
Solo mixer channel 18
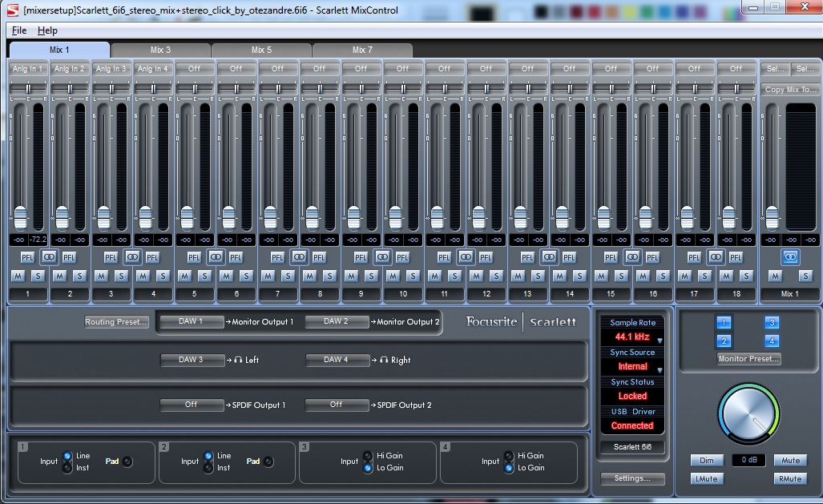(x=746, y=276)
